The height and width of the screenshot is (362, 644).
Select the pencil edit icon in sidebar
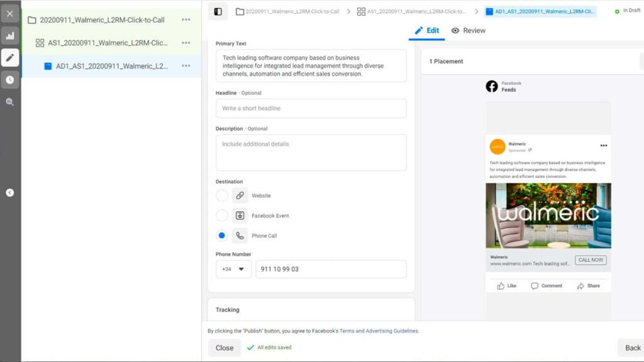click(10, 58)
